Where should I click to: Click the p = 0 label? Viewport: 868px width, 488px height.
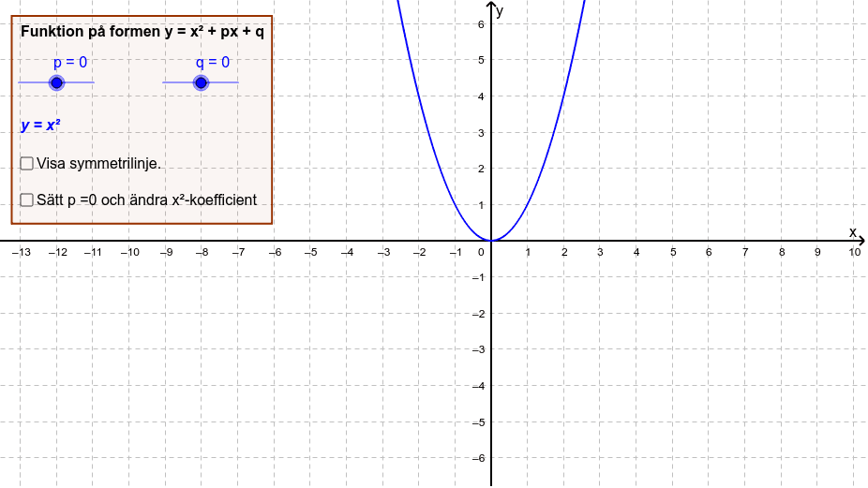[70, 62]
